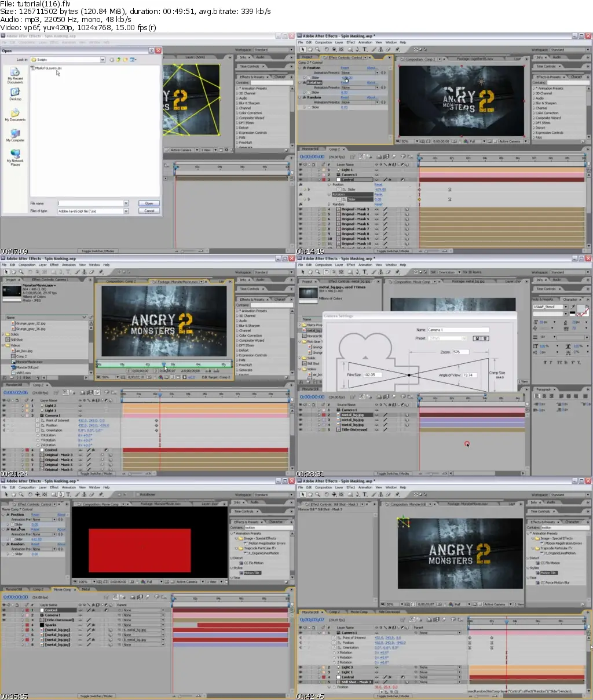Select the Brush tool in the 00:28:31 frame
Screen dimensions: 593x700
(x=374, y=272)
